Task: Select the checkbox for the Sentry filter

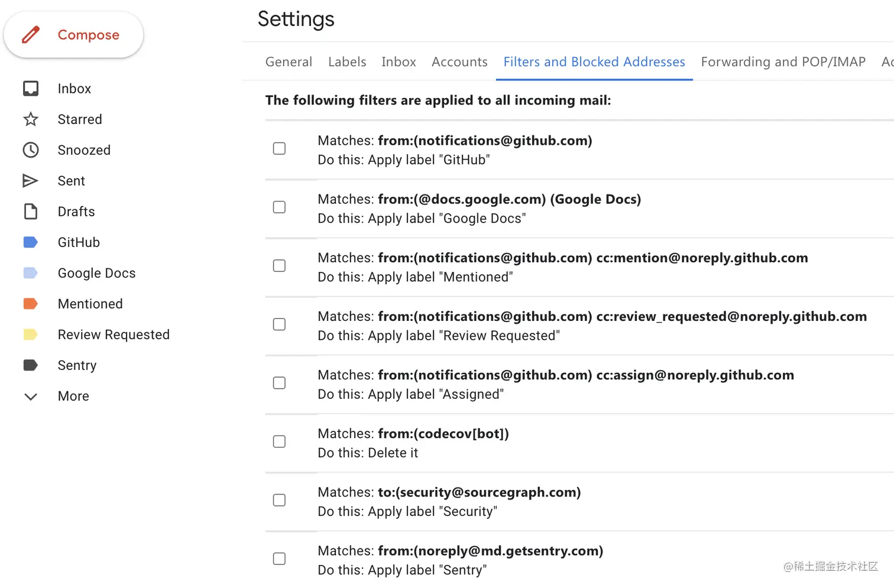Action: point(279,558)
